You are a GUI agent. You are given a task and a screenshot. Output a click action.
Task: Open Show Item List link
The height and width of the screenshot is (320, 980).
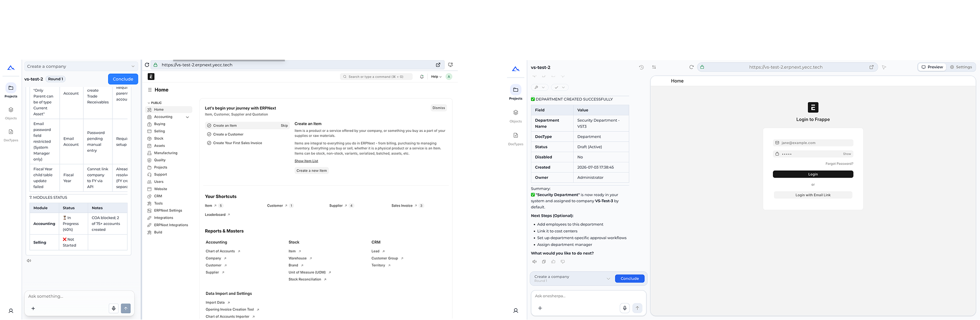click(306, 161)
